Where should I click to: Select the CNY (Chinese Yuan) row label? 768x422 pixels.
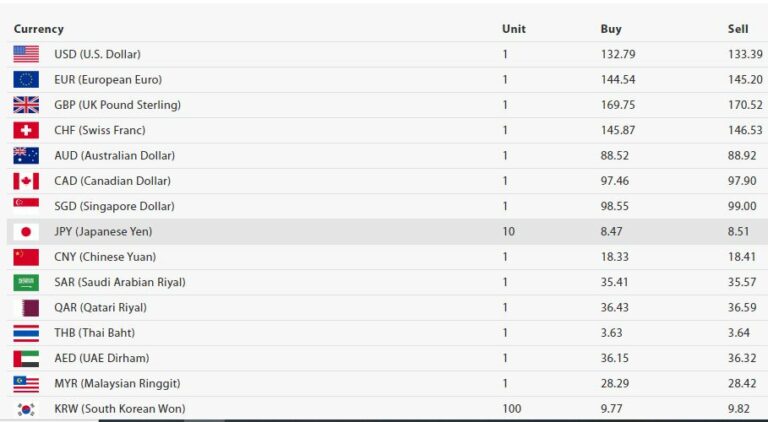(x=105, y=257)
